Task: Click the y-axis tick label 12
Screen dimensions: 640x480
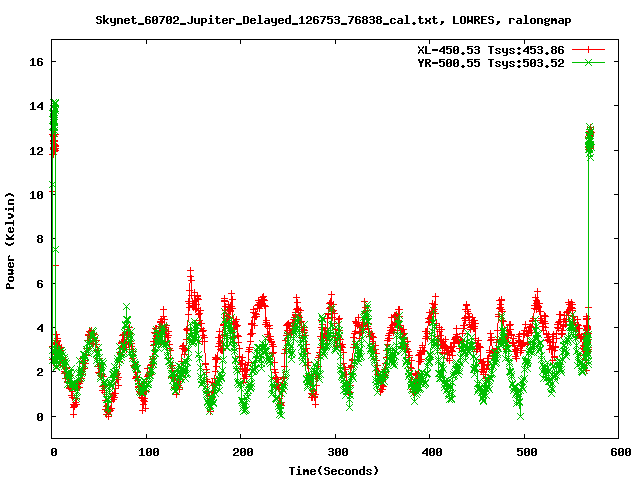Action: [x=36, y=151]
